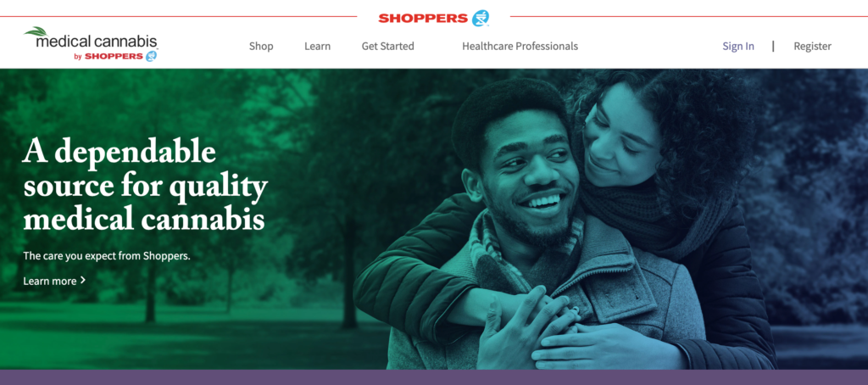Click the 'medical cannabis' logo text
868x385 pixels.
(x=97, y=42)
